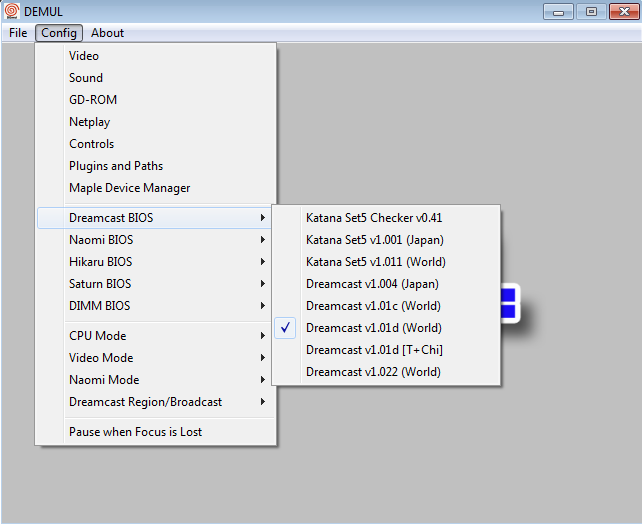642x524 pixels.
Task: Expand the CPU Mode submenu
Action: pos(156,336)
